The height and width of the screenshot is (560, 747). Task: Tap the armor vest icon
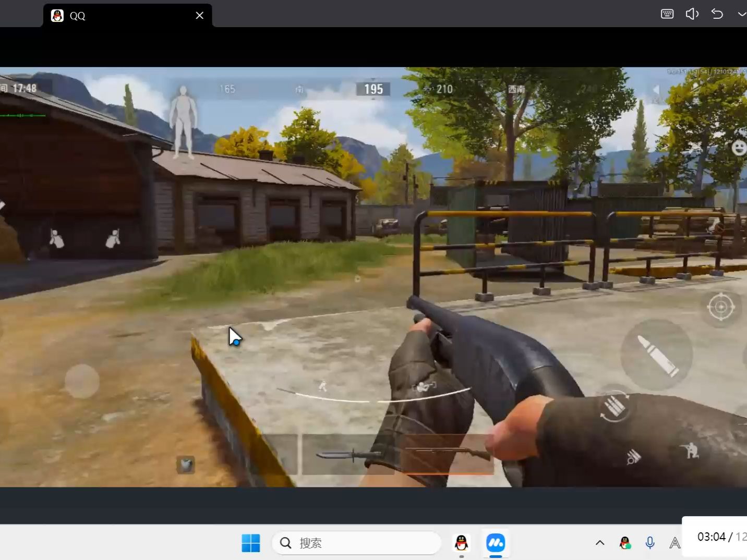186,464
